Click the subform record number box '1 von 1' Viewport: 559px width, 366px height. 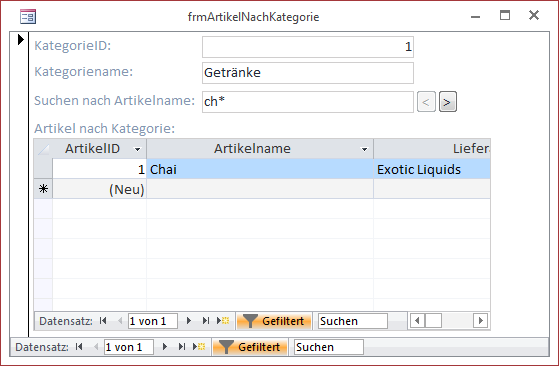click(x=153, y=321)
